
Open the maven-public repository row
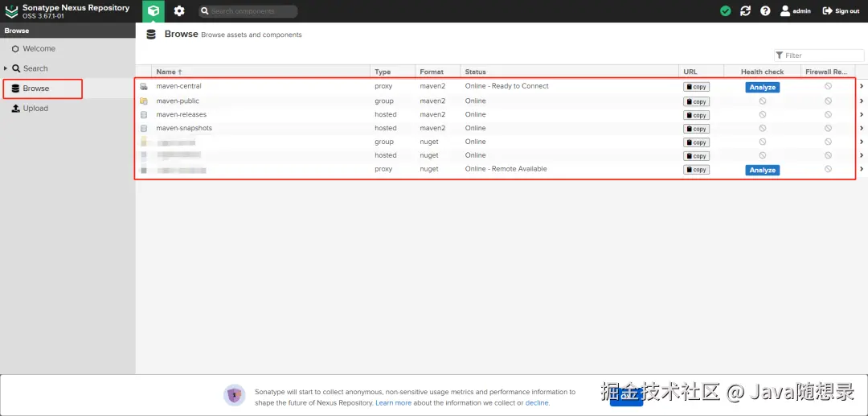click(502, 101)
